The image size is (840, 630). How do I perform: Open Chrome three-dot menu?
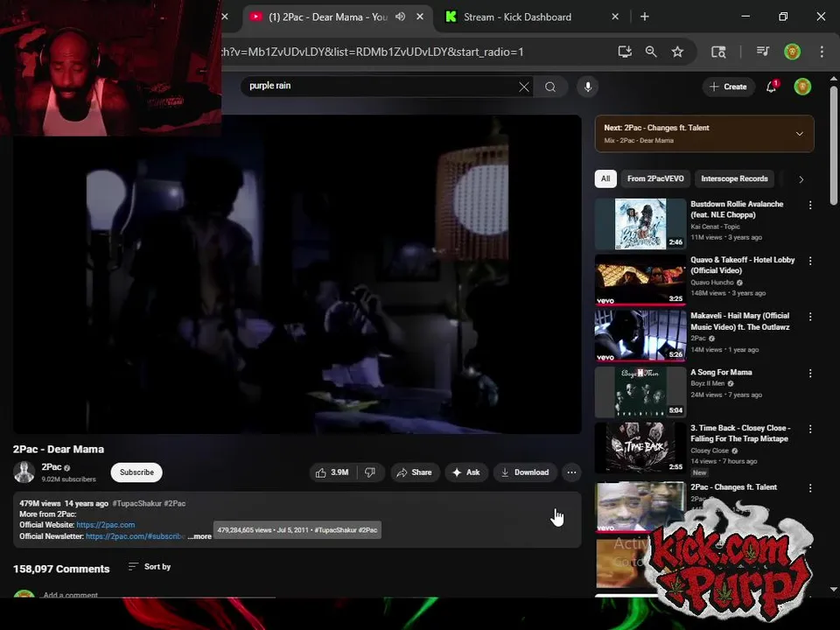[822, 52]
